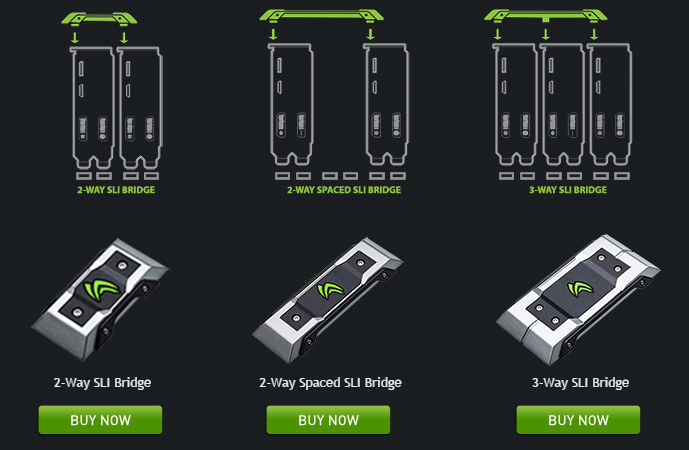Select the 2-Way Spaced SLI Bridge product photo
Viewport: 689px width, 450px height.
tap(328, 301)
